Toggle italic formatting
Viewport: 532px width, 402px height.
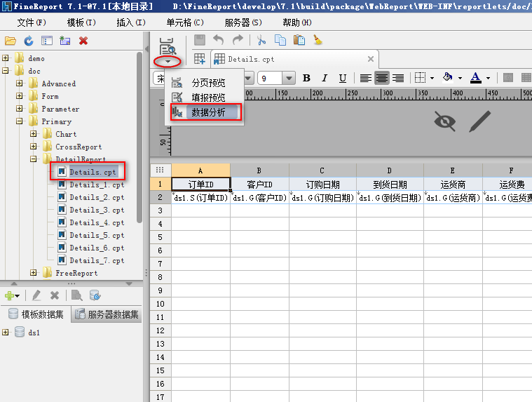[325, 78]
